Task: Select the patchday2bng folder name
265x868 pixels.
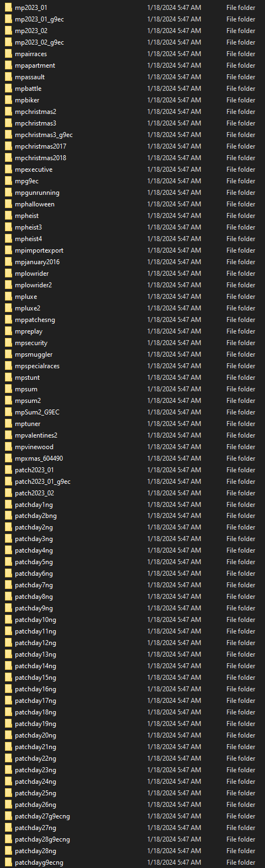Action: point(36,516)
